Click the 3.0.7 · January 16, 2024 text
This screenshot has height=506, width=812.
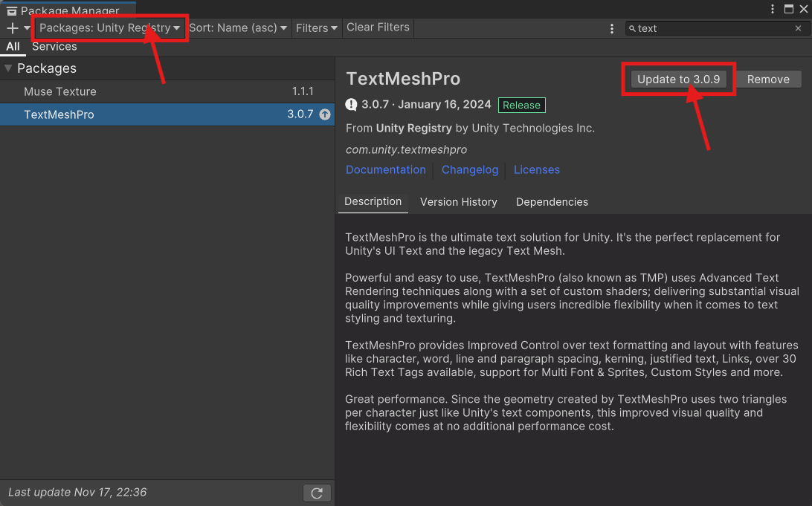pos(426,105)
